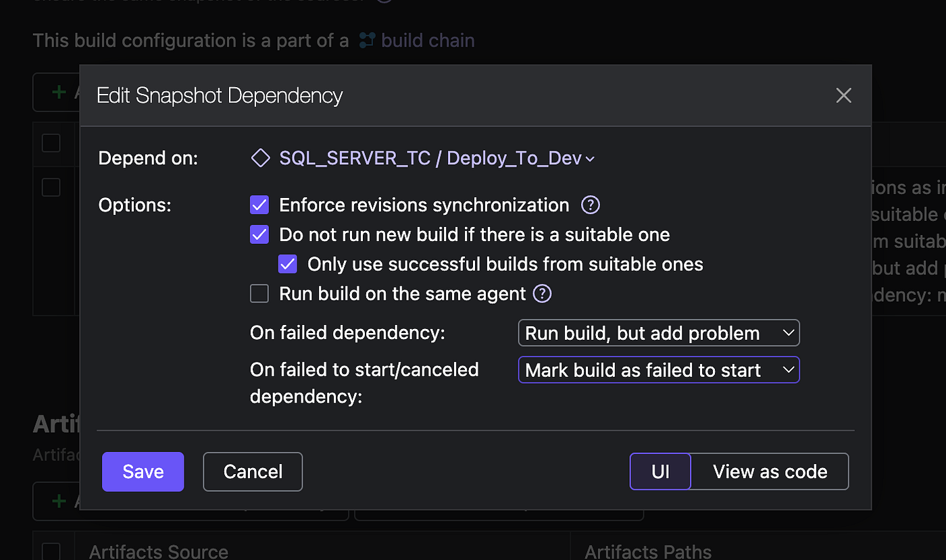Click the green plus icon near Artifacts
Image resolution: width=946 pixels, height=560 pixels.
59,501
